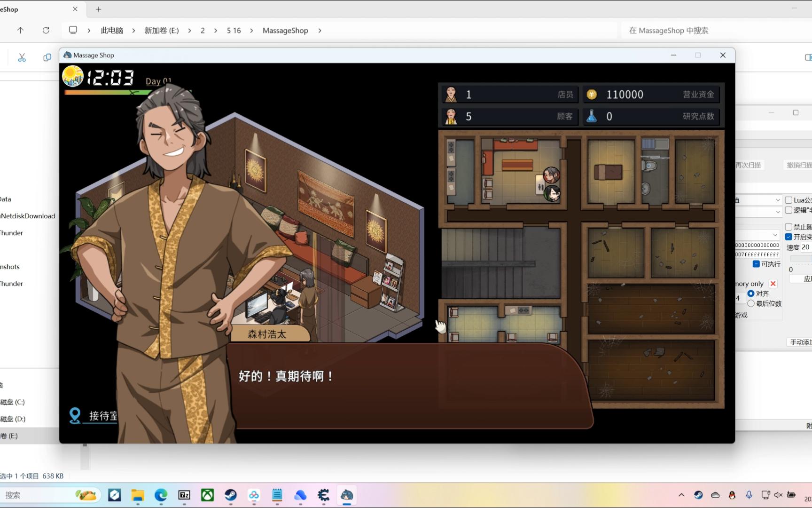812x508 pixels.
Task: Open Xbox app from the taskbar
Action: click(x=207, y=495)
